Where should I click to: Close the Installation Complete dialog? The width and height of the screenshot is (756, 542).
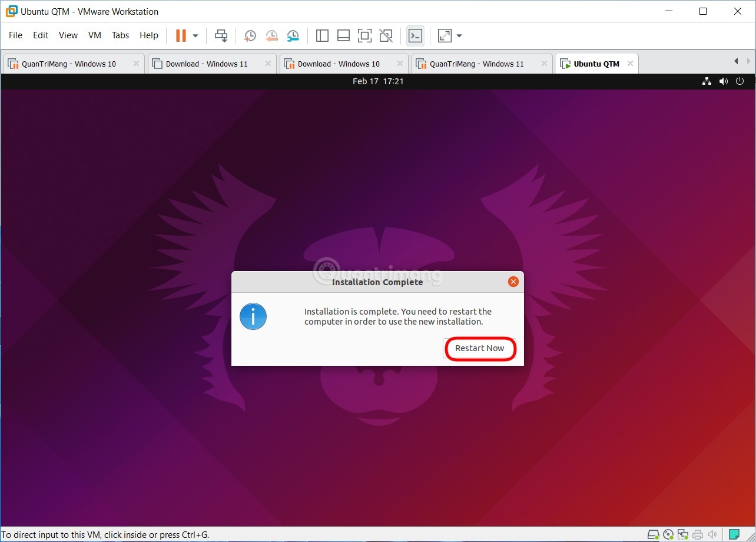click(513, 282)
